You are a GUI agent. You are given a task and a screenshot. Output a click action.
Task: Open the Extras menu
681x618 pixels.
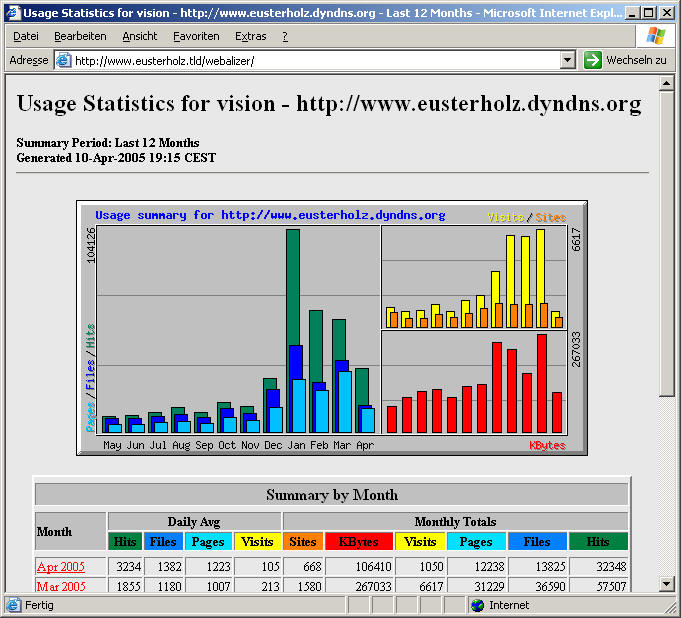click(251, 36)
